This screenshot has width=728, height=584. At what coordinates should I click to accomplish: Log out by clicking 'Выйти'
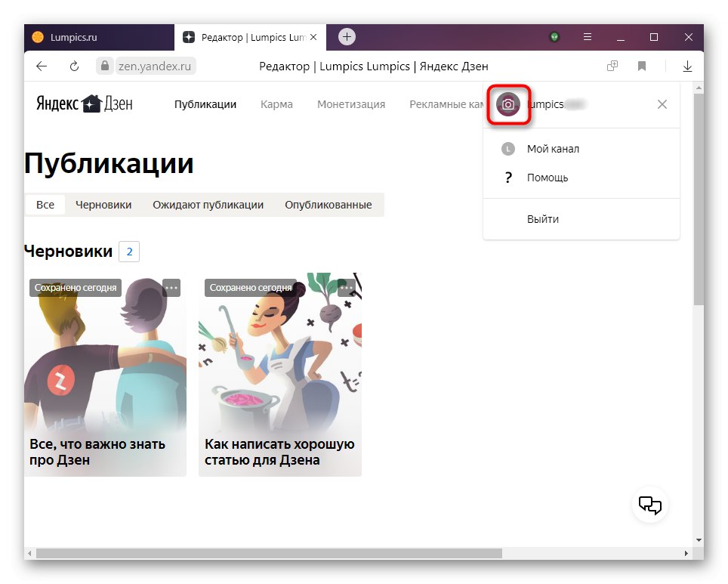pyautogui.click(x=541, y=218)
